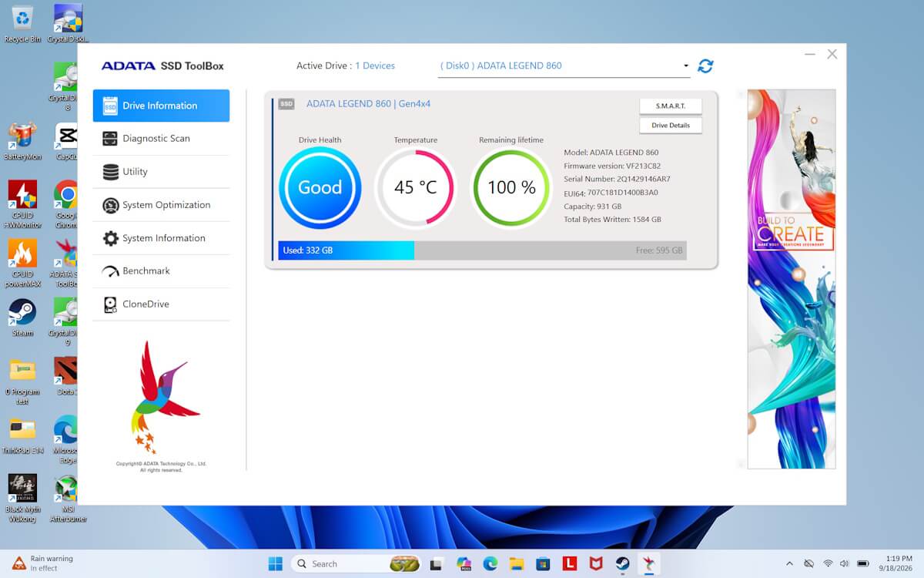Open the Drive Information section

161,106
